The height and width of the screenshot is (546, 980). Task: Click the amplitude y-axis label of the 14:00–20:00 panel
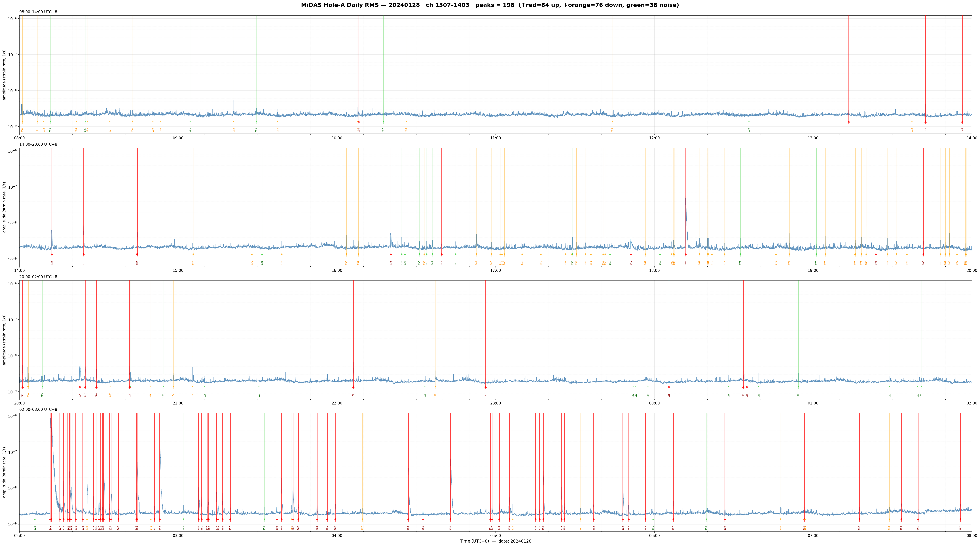[5, 207]
